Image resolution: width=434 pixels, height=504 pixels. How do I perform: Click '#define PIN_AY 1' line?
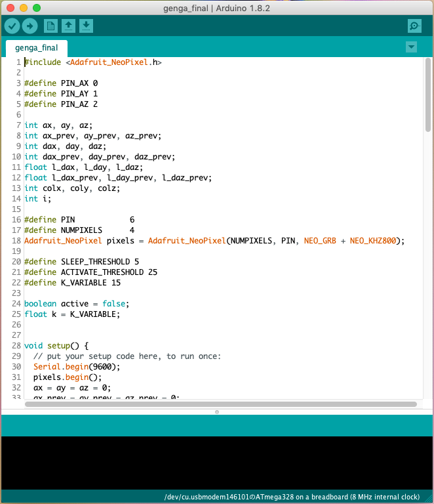[61, 94]
